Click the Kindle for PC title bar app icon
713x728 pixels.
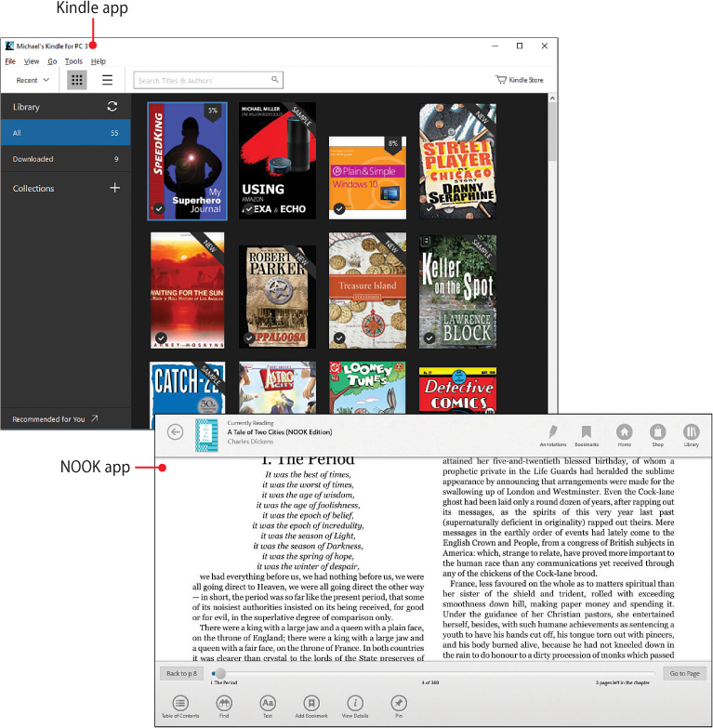coord(9,46)
